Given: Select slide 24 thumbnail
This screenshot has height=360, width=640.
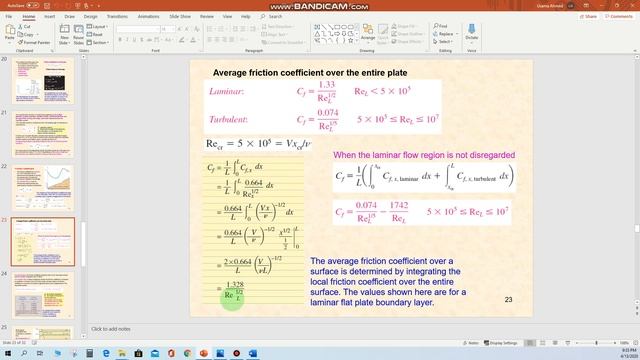Looking at the screenshot, I should pos(43,296).
